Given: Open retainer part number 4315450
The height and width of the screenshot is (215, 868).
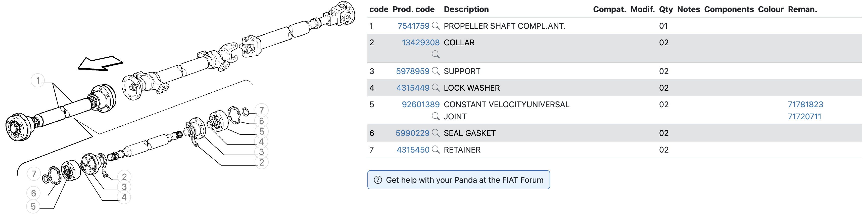Looking at the screenshot, I should click(x=413, y=150).
